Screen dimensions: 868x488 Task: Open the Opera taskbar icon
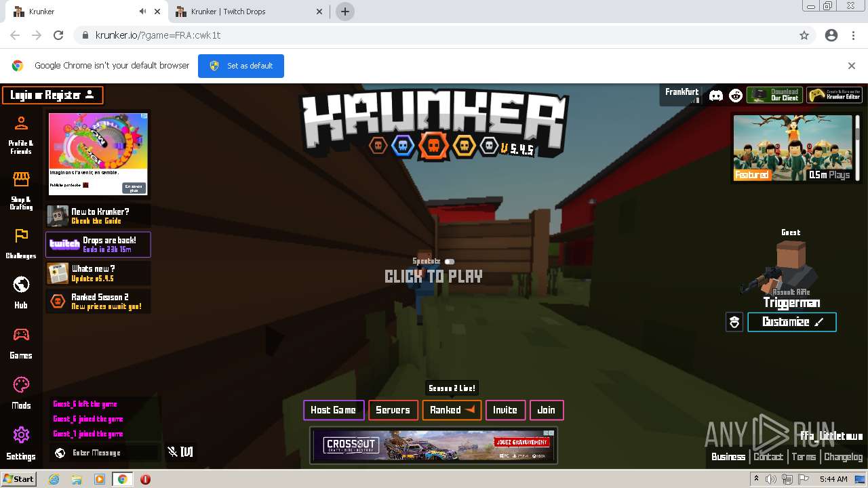pos(145,479)
